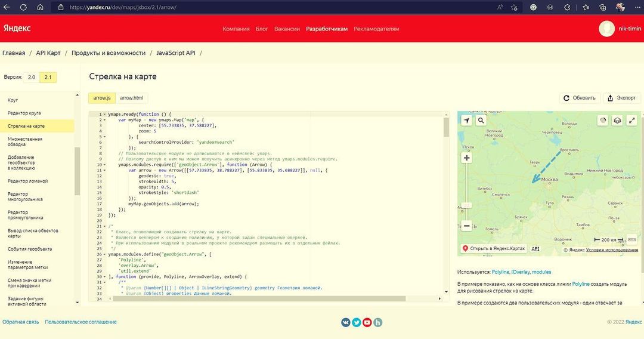Collapse the code fold arrow on line 1

pyautogui.click(x=104, y=114)
